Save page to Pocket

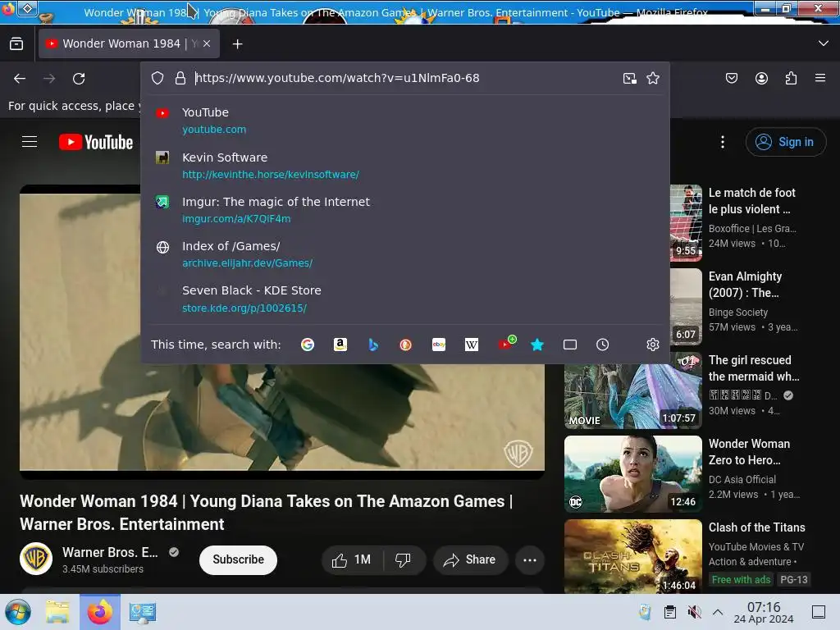tap(731, 78)
